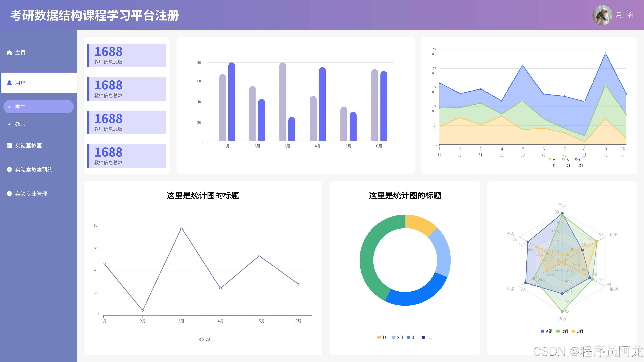Click the first 1688 教师信息总数 card

(x=127, y=55)
